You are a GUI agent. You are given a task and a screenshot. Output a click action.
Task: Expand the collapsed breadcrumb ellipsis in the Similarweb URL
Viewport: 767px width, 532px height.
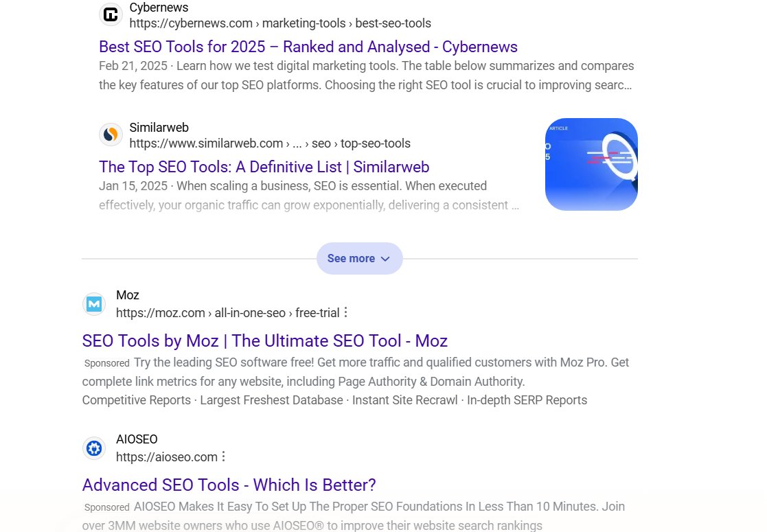[297, 143]
